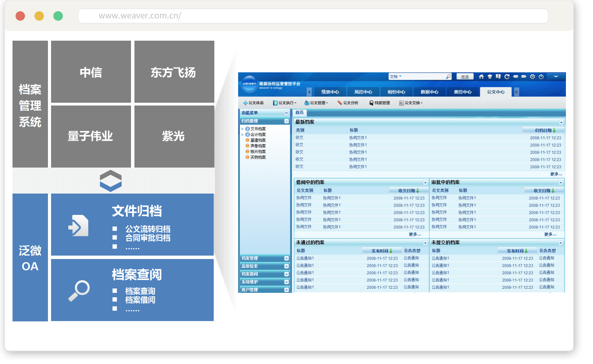Open settings via the gear icon
The height and width of the screenshot is (364, 593).
532,77
